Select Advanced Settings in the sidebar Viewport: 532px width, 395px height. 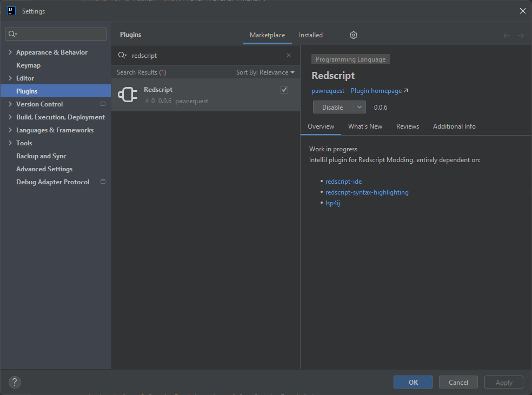[x=44, y=169]
